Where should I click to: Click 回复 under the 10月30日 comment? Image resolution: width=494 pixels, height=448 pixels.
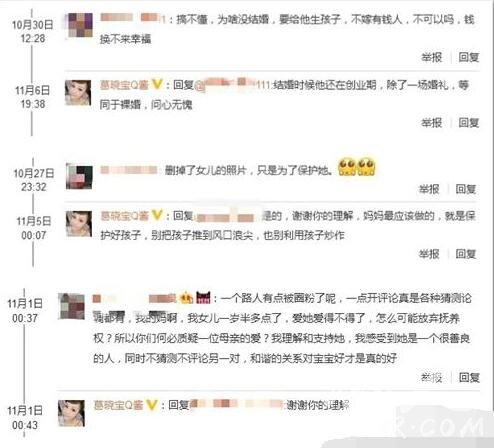tap(469, 57)
